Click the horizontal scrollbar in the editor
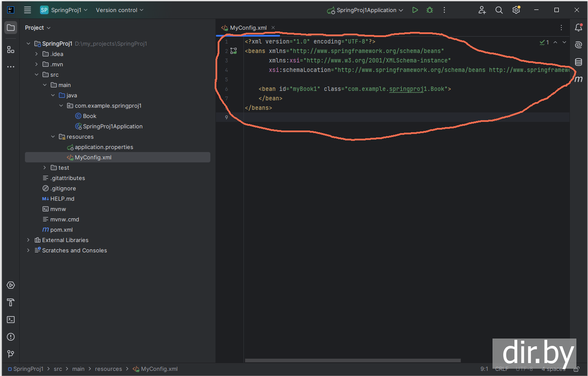Screen dimensions: 588x376 point(353,360)
